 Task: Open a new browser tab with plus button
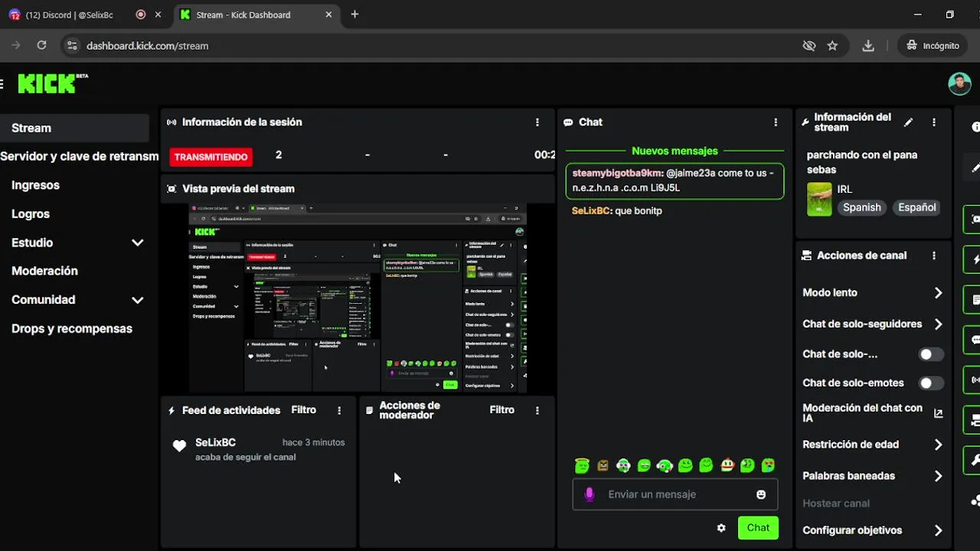(x=354, y=15)
